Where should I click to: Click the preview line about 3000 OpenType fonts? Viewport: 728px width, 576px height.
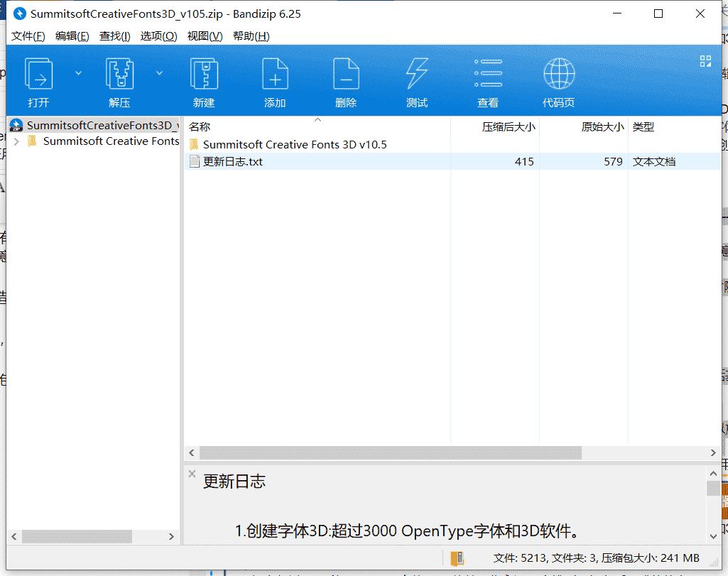408,531
